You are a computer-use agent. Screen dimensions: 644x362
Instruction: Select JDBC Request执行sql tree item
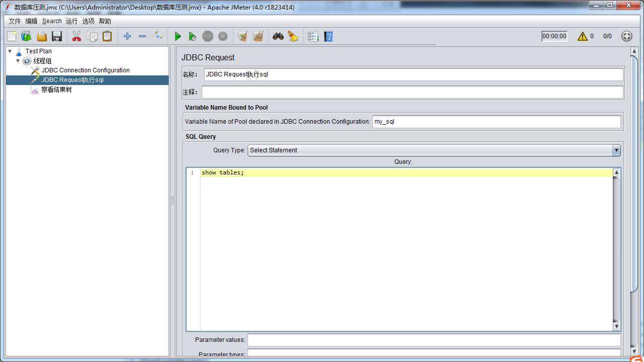click(x=72, y=80)
